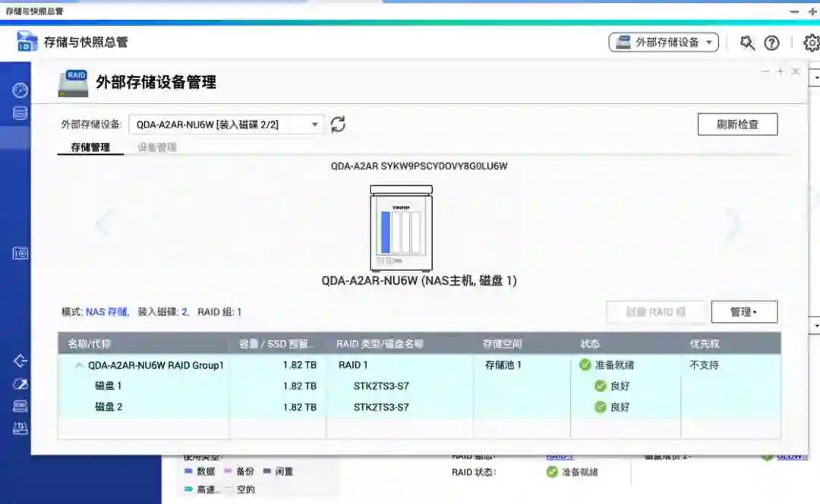Go to previous device with left arrow
This screenshot has width=820, height=504.
click(103, 223)
